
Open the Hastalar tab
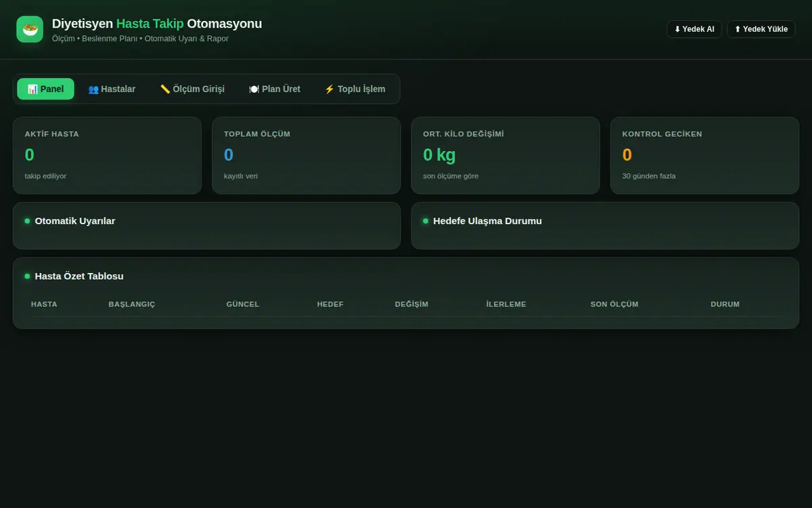[x=112, y=89]
